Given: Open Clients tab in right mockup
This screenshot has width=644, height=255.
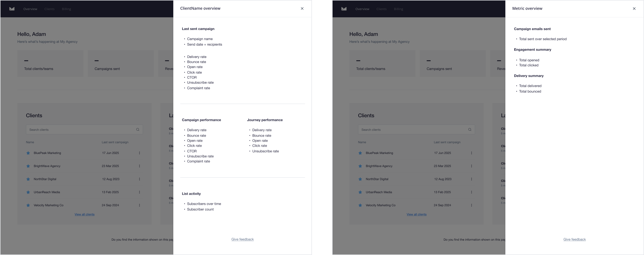Looking at the screenshot, I should [x=381, y=9].
